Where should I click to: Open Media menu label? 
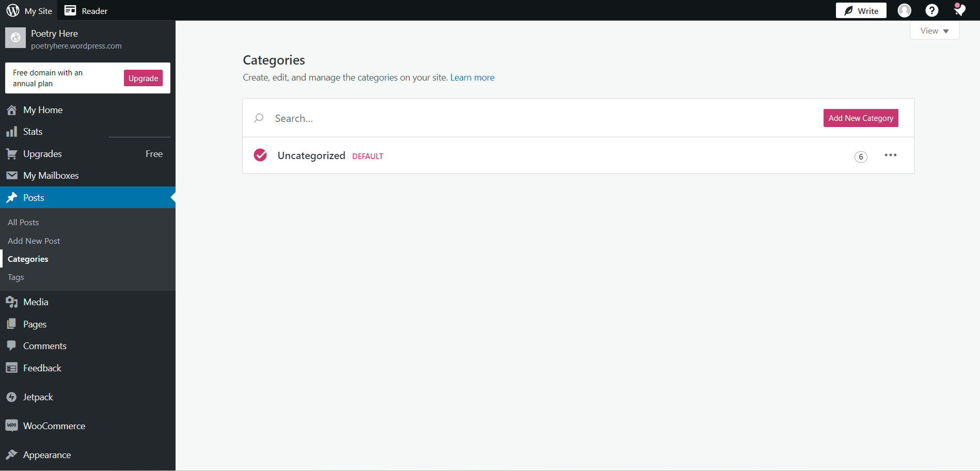[36, 302]
